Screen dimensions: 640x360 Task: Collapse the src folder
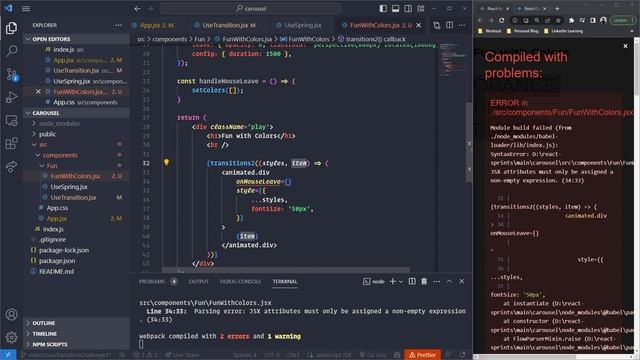[76, 144]
